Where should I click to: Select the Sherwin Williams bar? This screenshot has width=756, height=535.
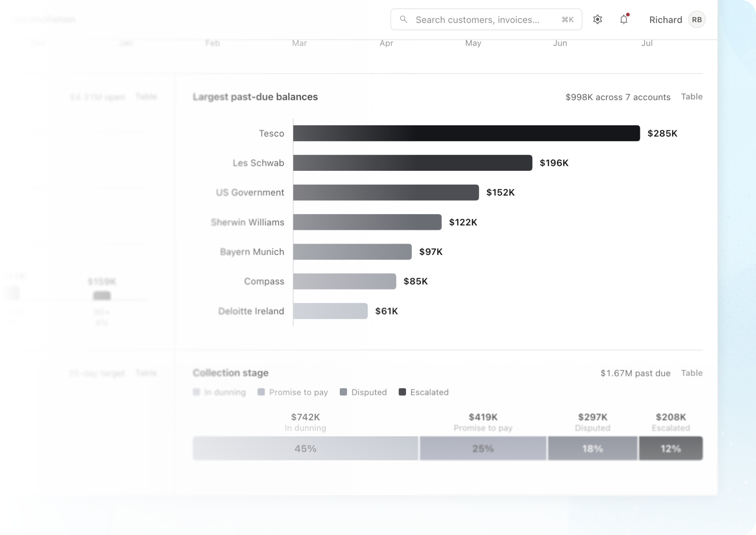point(367,222)
